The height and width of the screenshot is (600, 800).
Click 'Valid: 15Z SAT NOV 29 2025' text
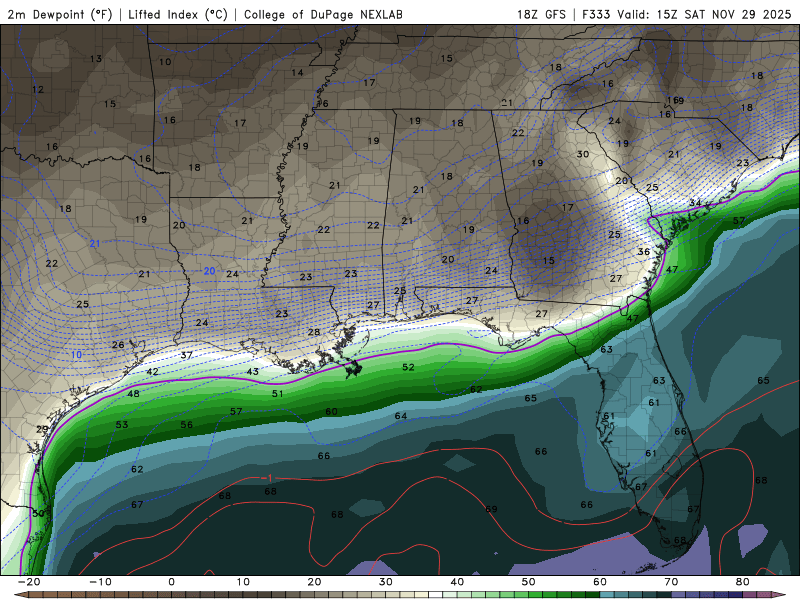pos(704,14)
